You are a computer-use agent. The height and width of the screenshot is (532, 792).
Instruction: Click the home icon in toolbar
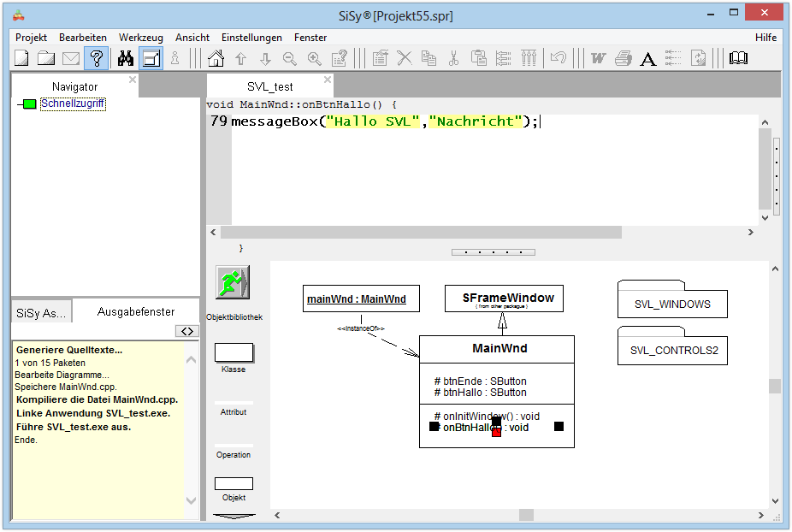tap(216, 58)
